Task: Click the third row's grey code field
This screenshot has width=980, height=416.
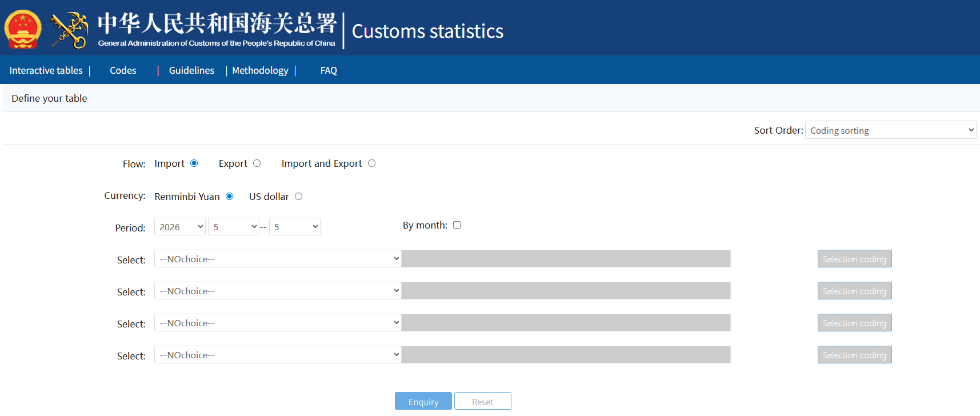Action: pos(566,323)
